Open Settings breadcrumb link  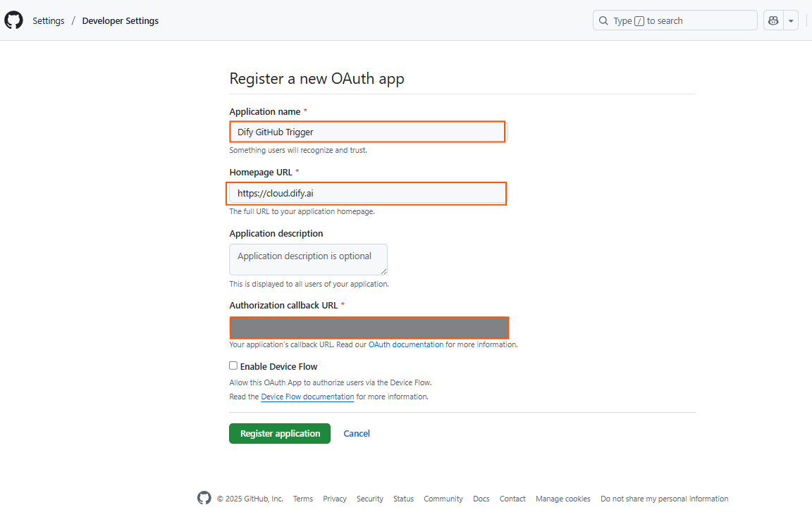[x=49, y=21]
